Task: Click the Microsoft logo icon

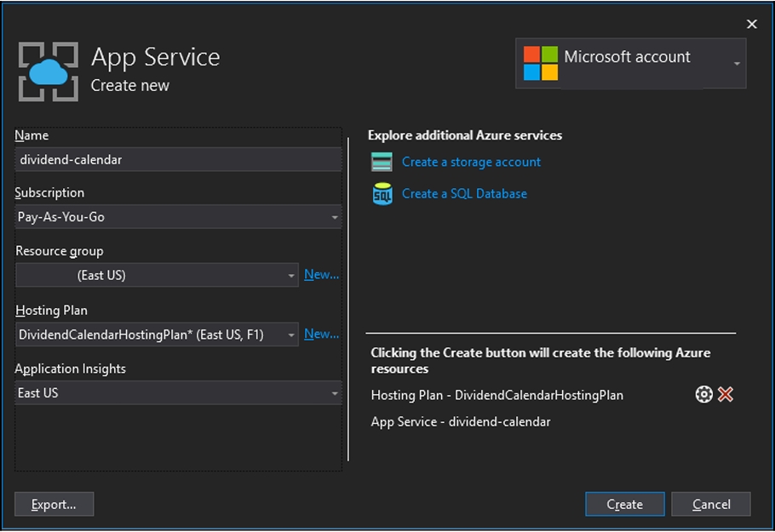Action: tap(541, 63)
